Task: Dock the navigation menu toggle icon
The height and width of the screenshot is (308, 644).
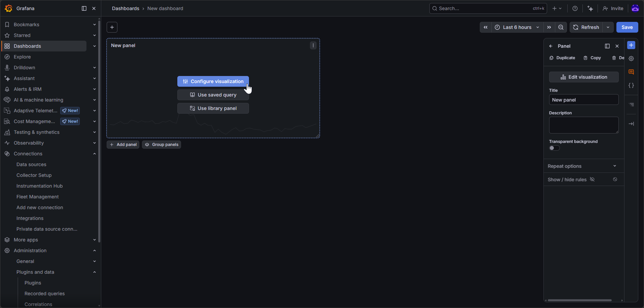Action: [84, 8]
